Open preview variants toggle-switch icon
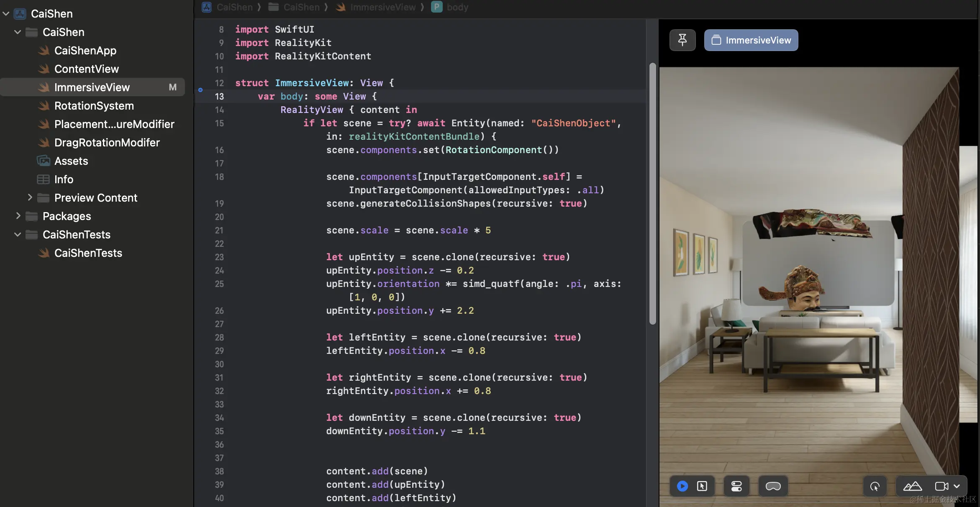 [736, 486]
